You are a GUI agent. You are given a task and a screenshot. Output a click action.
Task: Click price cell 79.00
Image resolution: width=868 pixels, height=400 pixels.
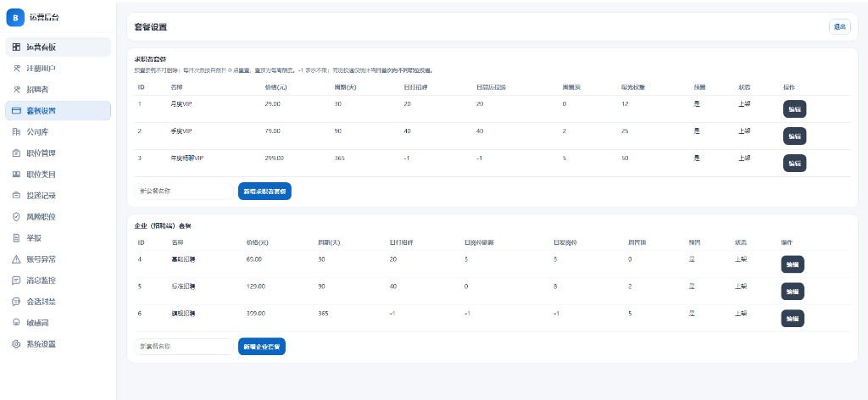[x=273, y=131]
